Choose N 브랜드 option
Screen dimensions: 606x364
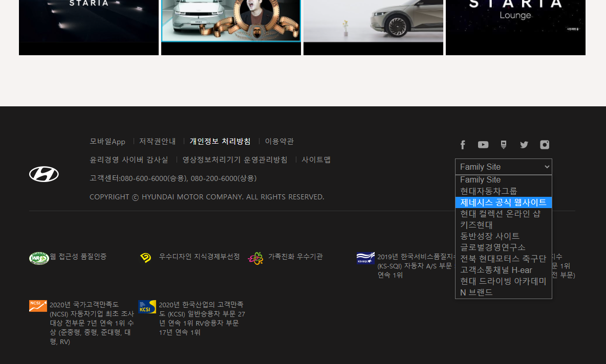pos(504,292)
